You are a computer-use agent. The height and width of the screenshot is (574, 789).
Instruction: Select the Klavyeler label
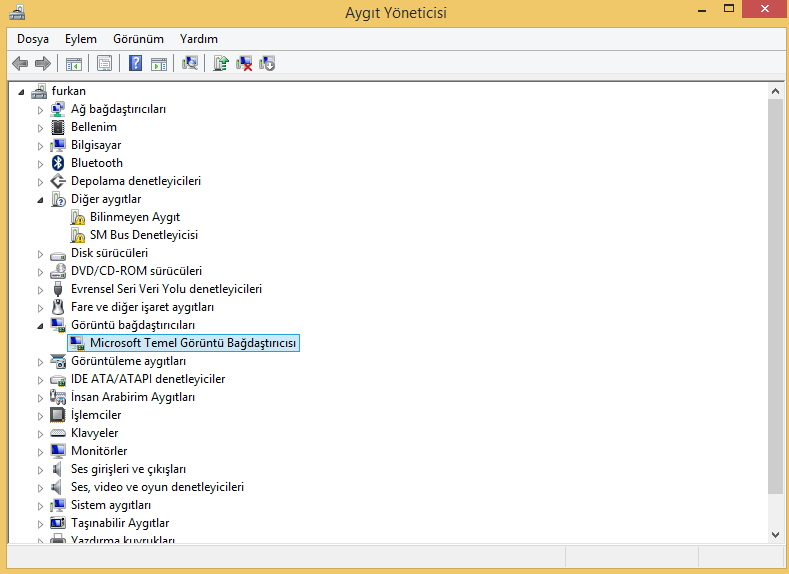(95, 433)
